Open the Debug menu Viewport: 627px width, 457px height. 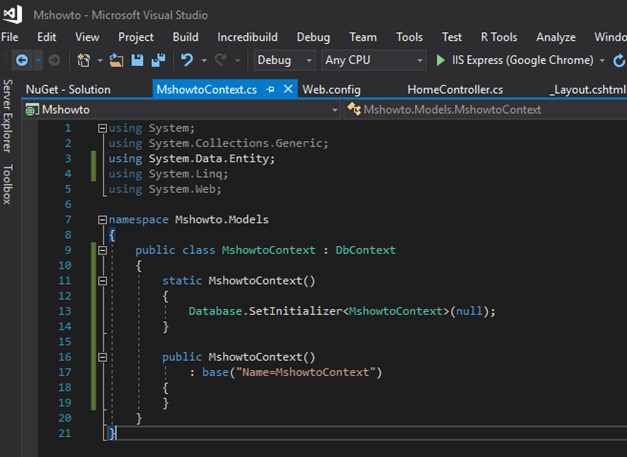(314, 37)
